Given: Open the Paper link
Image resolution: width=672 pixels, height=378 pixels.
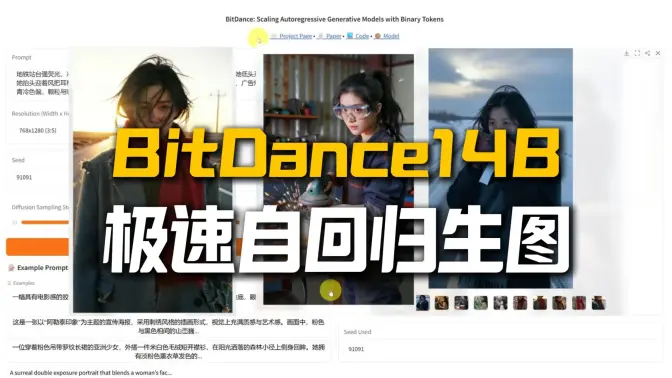Looking at the screenshot, I should point(330,36).
